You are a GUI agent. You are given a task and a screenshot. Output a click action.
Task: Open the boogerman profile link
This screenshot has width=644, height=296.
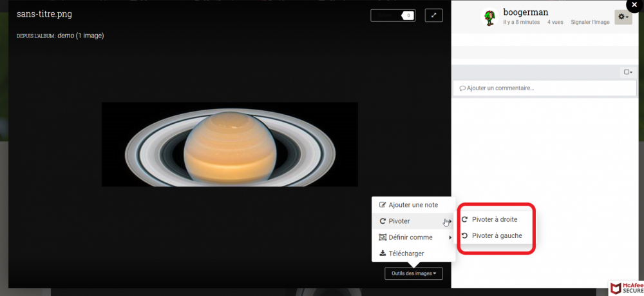click(526, 12)
